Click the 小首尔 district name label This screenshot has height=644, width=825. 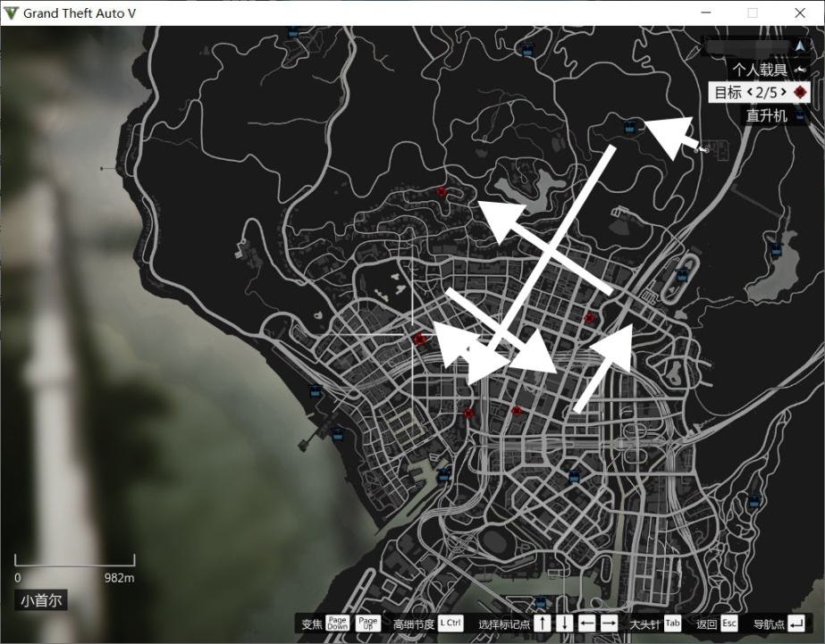tap(41, 600)
